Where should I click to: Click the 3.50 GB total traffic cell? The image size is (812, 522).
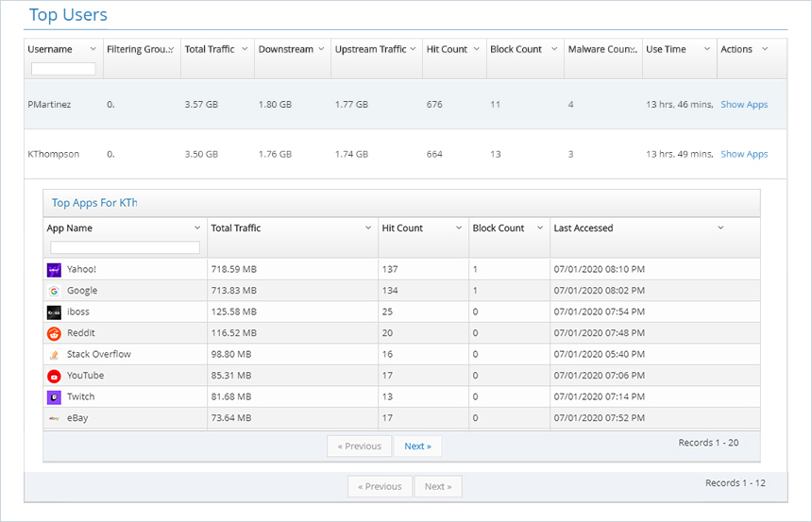[x=201, y=154]
